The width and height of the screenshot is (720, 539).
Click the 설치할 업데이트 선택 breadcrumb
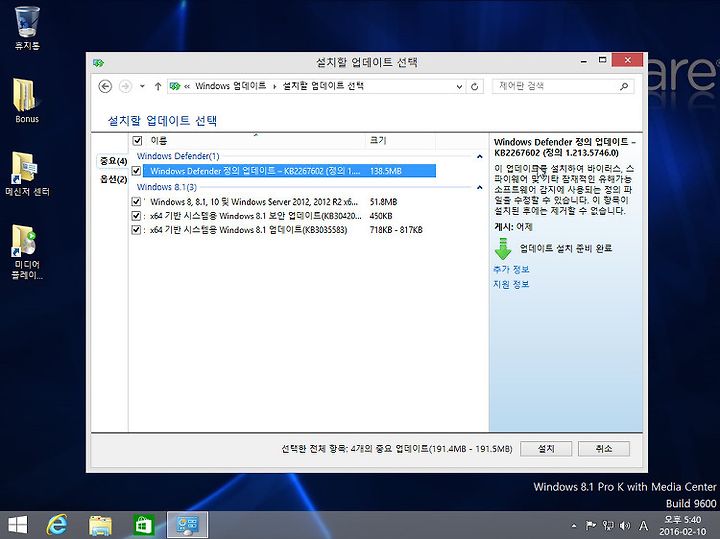coord(323,86)
